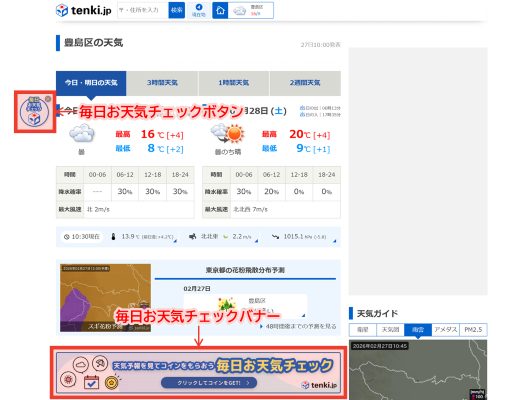Close the floating daily weather check button
This screenshot has height=400, width=531.
point(48,99)
